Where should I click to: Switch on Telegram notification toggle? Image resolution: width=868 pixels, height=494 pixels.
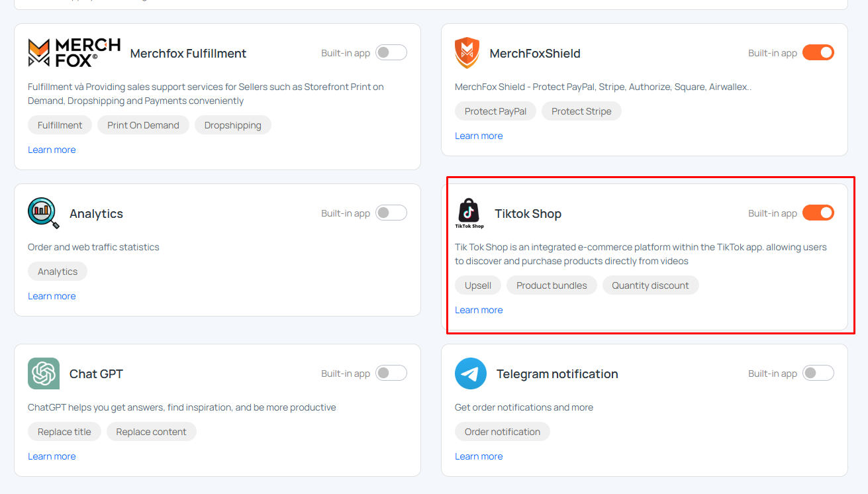click(x=818, y=373)
